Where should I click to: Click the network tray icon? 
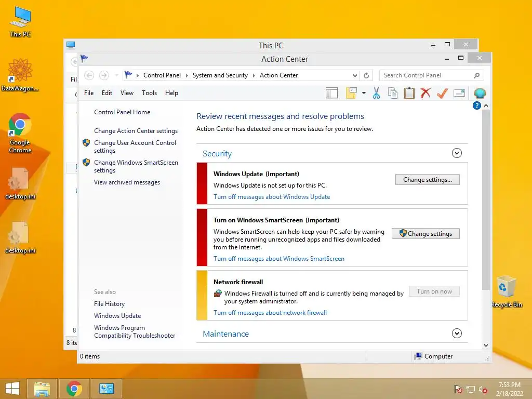click(x=471, y=389)
